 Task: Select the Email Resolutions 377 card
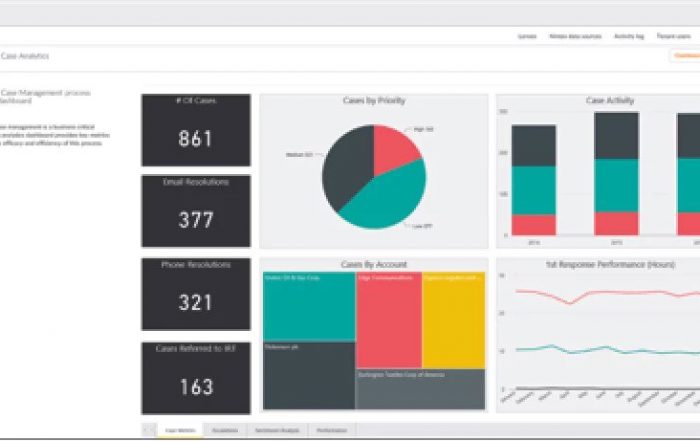(196, 211)
